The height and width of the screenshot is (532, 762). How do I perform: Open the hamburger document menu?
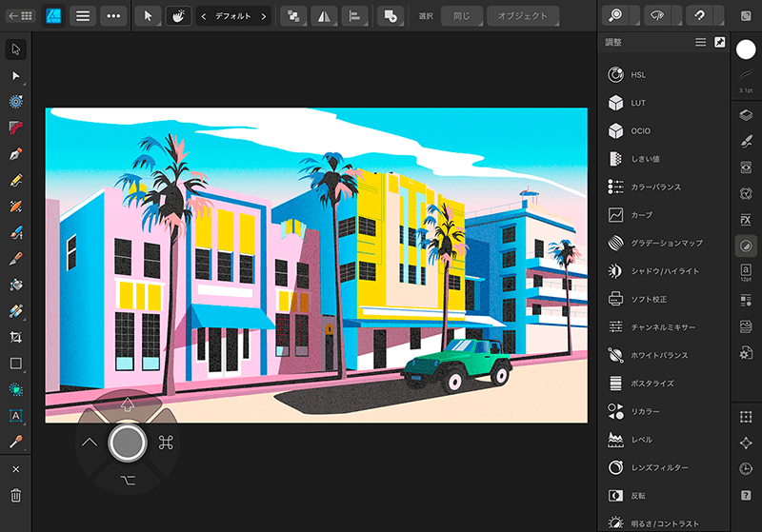pyautogui.click(x=83, y=15)
